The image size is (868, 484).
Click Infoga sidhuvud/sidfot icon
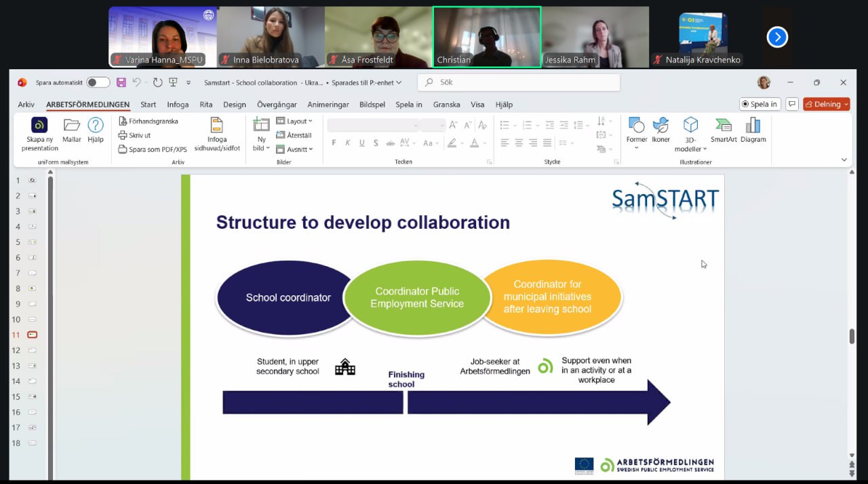216,126
